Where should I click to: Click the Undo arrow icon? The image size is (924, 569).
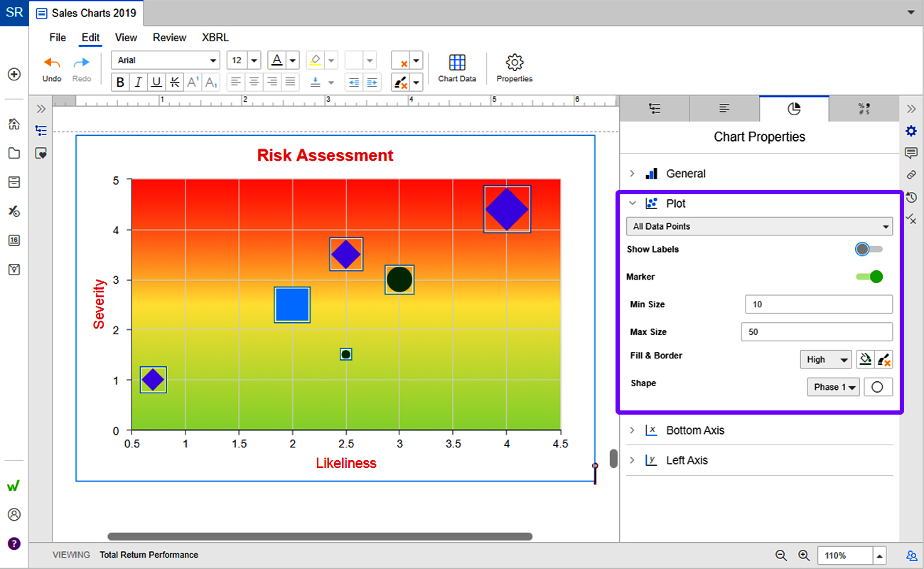(52, 63)
